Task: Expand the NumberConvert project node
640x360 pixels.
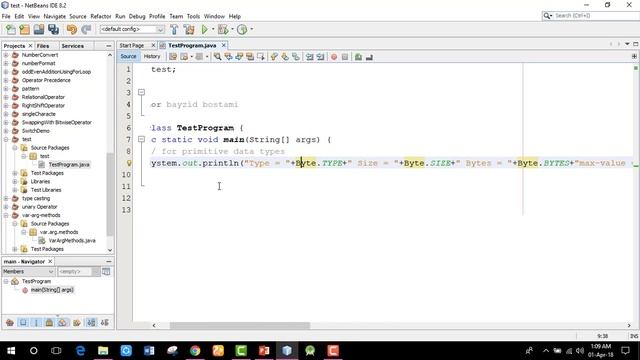Action: pos(6,55)
